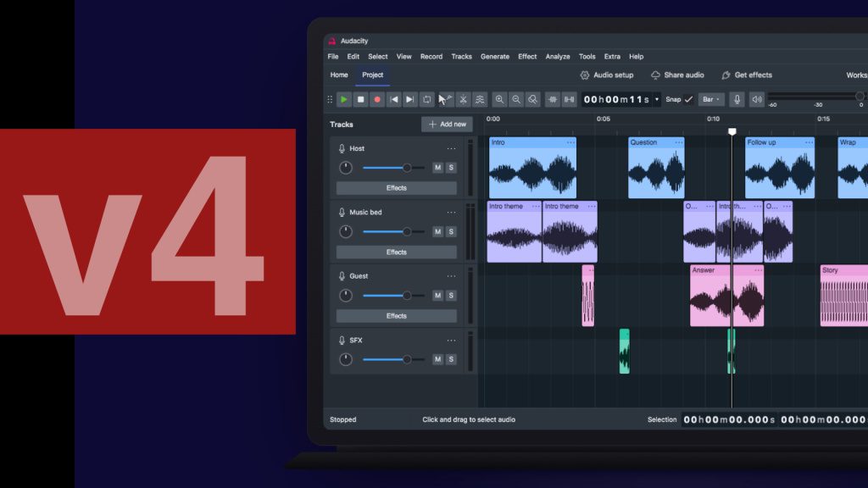
Task: Click the Silence audio selection icon
Action: click(569, 100)
